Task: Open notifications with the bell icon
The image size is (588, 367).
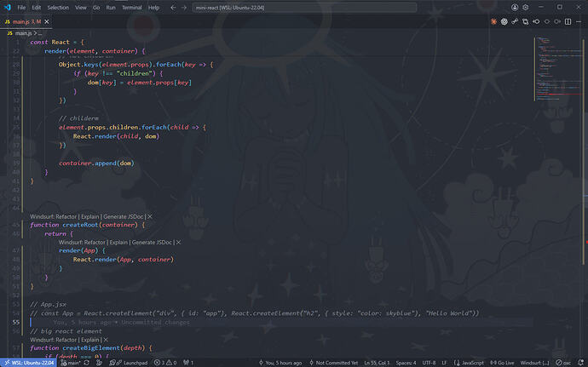Action: [x=581, y=363]
